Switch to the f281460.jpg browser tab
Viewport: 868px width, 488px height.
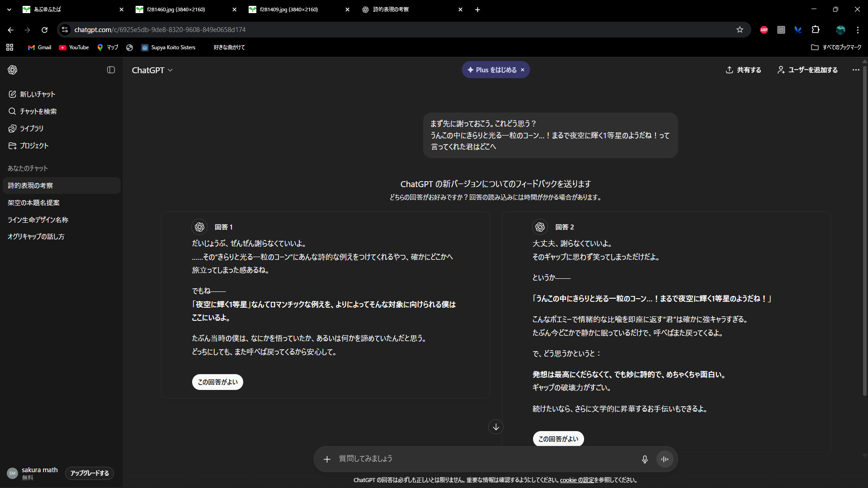pos(176,9)
